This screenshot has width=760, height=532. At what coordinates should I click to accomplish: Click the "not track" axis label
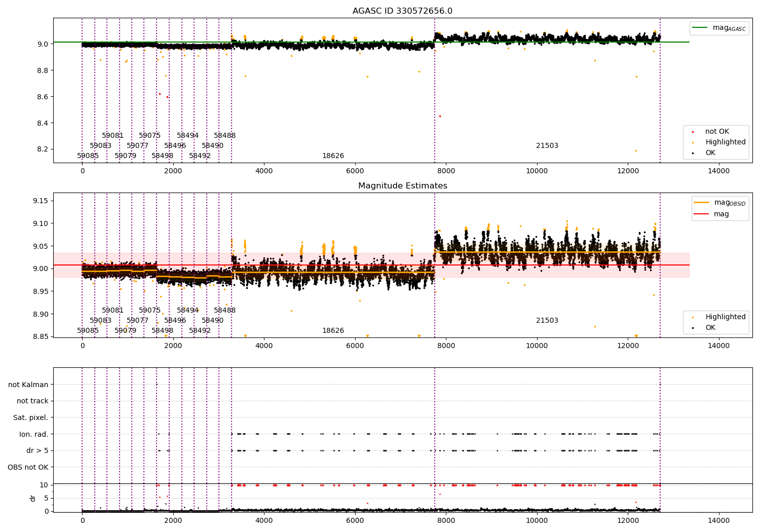click(x=32, y=401)
